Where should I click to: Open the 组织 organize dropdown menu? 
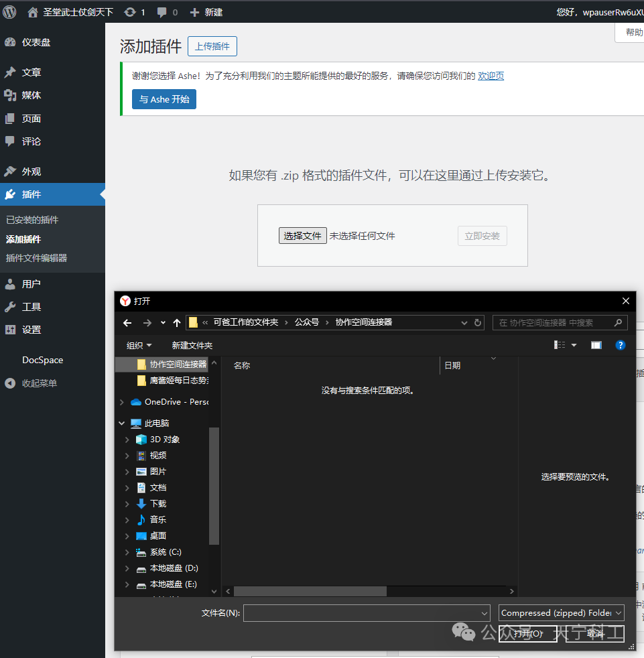(x=139, y=344)
